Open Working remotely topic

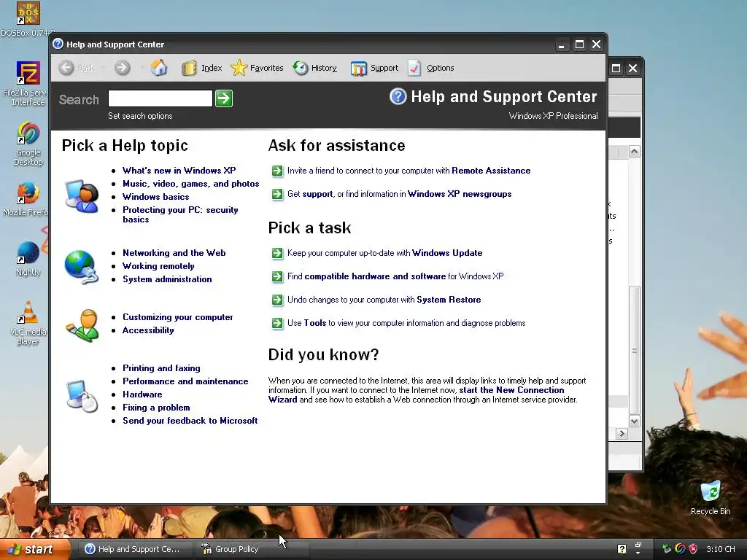pos(158,266)
